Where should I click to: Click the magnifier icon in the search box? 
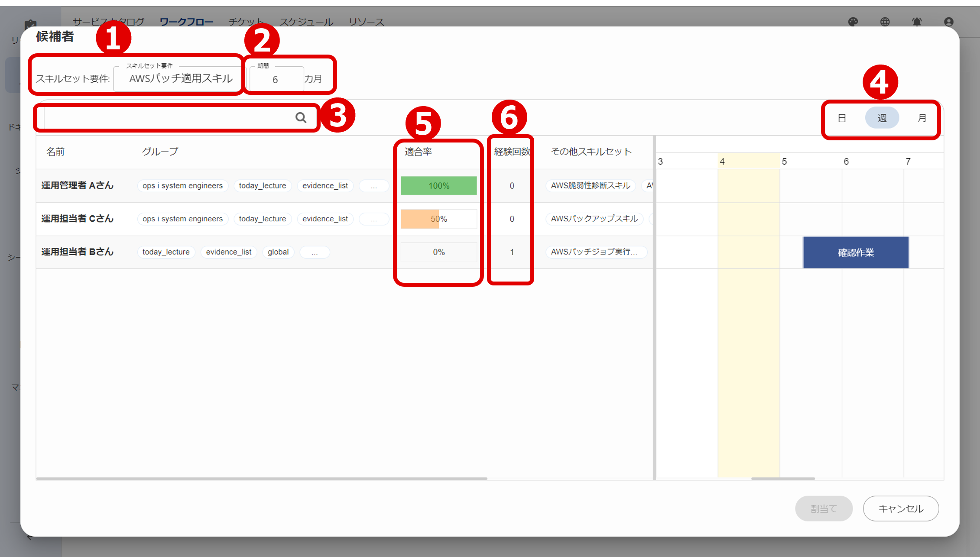301,117
